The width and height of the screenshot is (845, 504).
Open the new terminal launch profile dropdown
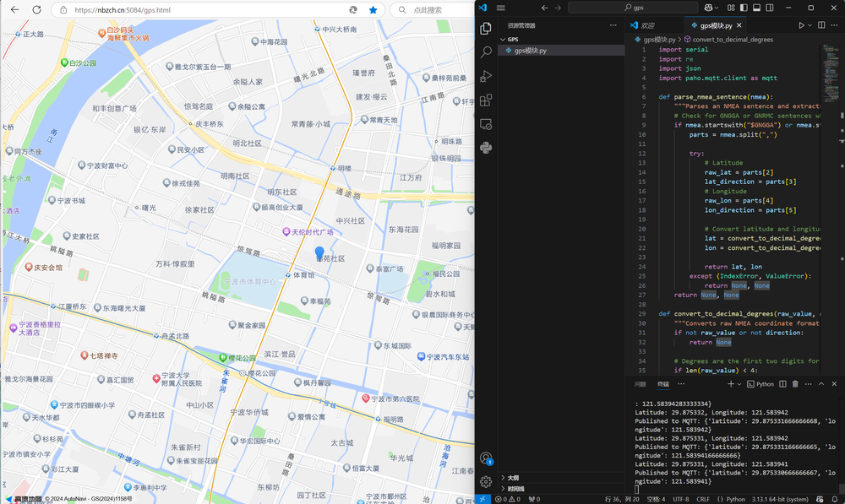click(x=739, y=384)
